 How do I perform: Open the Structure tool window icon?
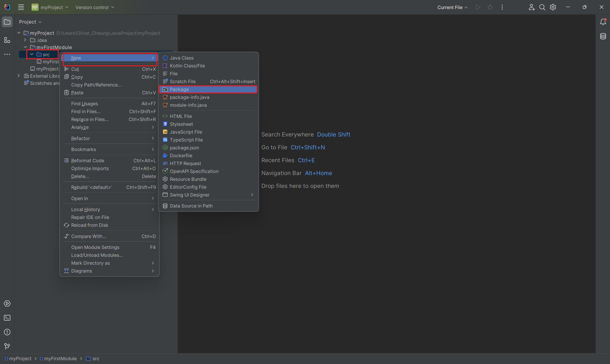click(7, 40)
